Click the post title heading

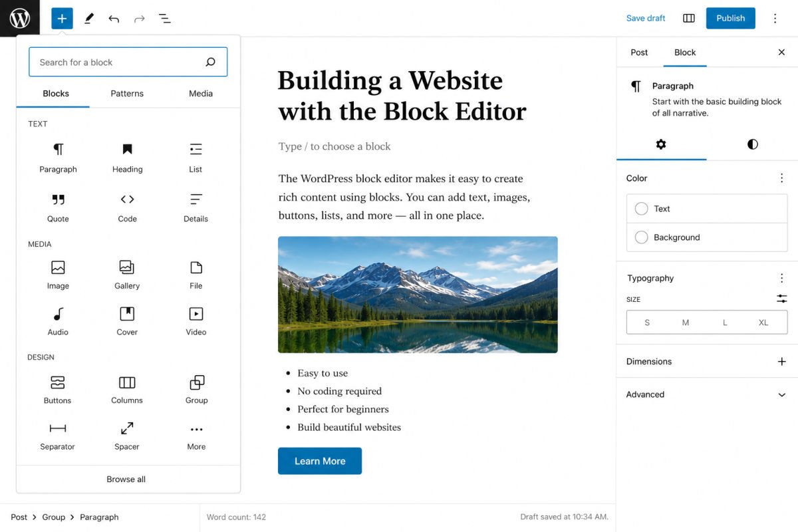coord(402,96)
